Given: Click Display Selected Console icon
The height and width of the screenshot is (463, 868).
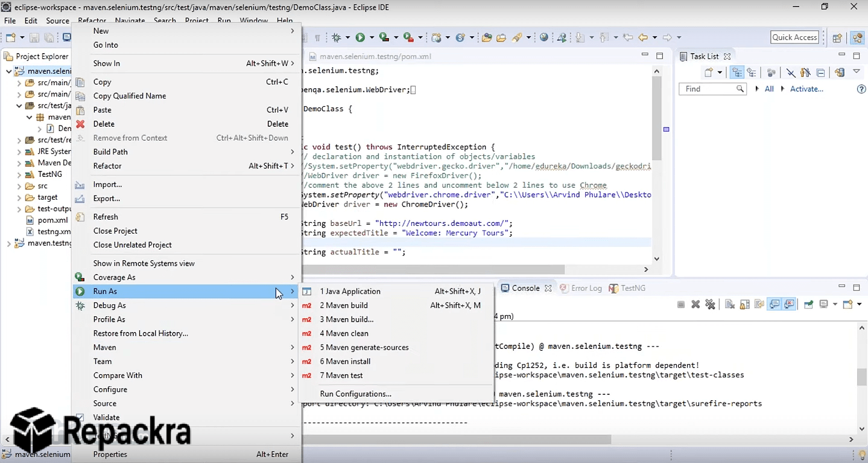Looking at the screenshot, I should pos(824,304).
